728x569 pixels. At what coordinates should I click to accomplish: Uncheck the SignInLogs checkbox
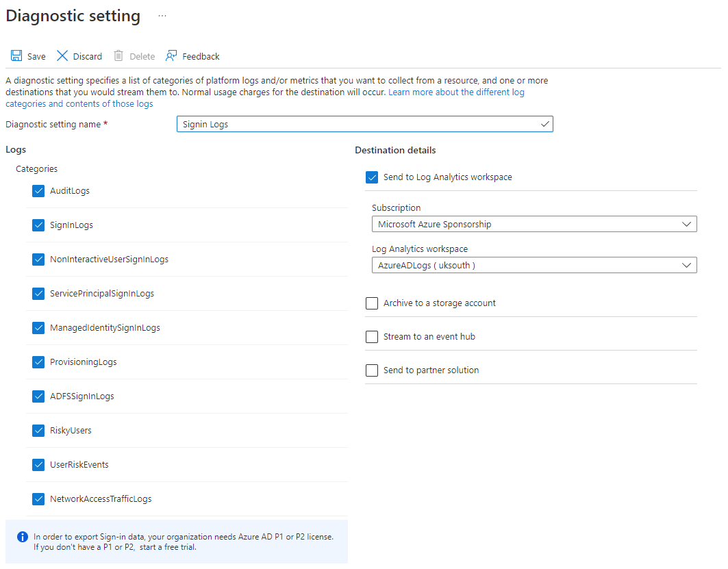[38, 225]
